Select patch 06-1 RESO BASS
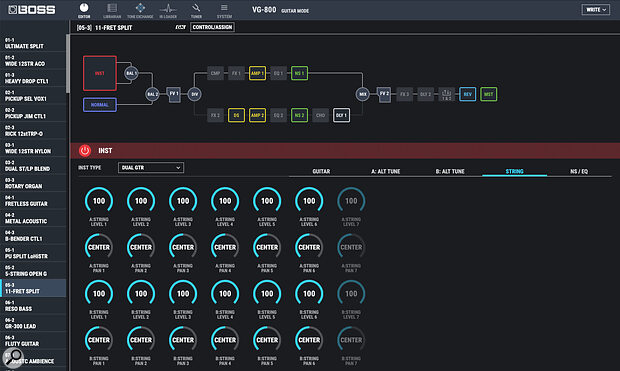 tap(33, 305)
